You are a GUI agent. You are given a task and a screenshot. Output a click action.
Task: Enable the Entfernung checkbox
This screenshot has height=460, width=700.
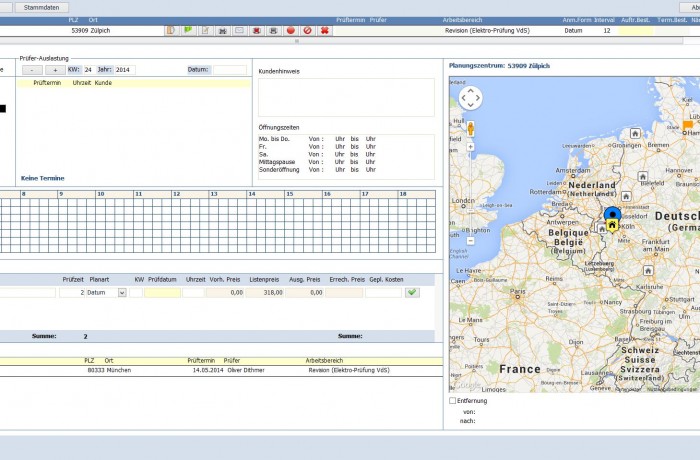pos(453,400)
